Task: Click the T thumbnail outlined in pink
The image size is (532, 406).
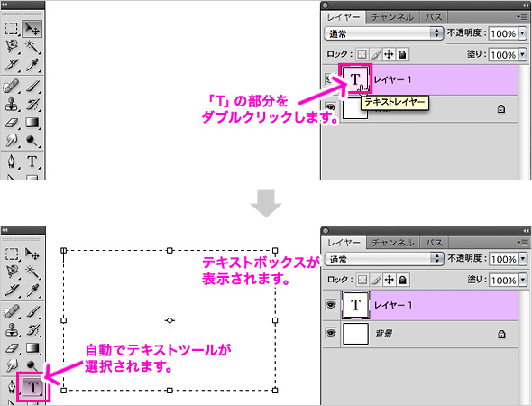Action: pos(355,78)
